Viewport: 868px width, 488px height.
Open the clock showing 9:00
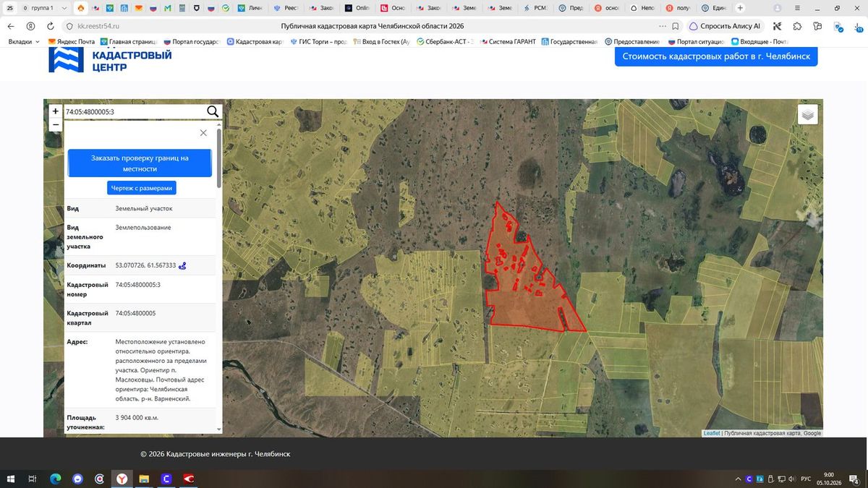(x=828, y=479)
